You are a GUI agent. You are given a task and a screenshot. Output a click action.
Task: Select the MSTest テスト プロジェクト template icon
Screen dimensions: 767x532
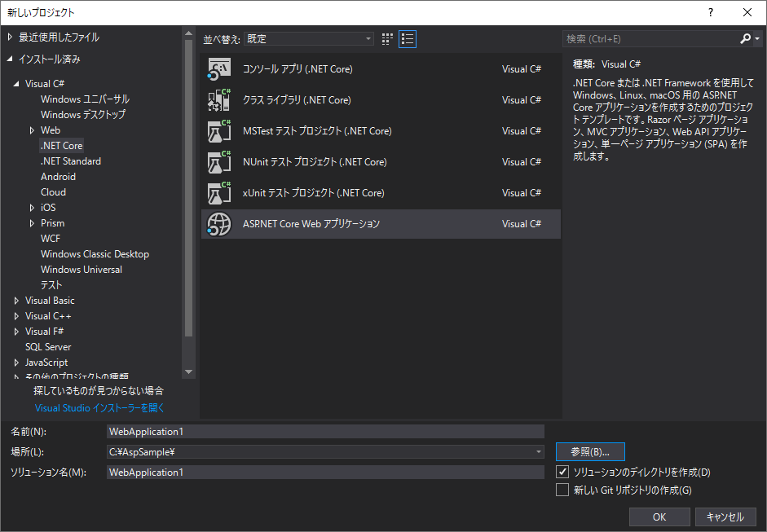pyautogui.click(x=219, y=130)
